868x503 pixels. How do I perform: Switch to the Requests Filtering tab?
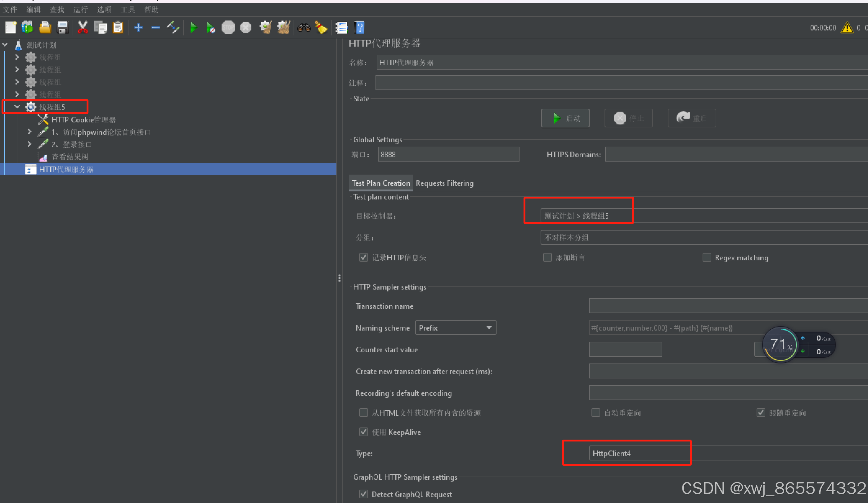(444, 183)
